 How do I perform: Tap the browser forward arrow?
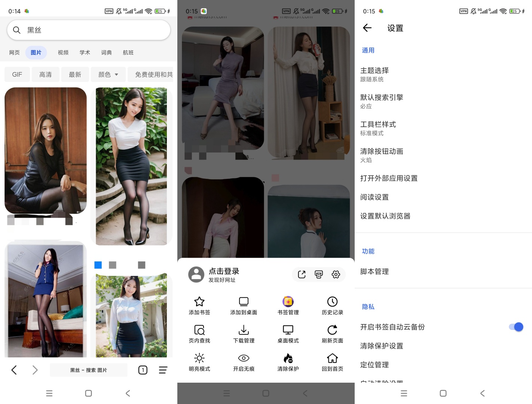35,370
